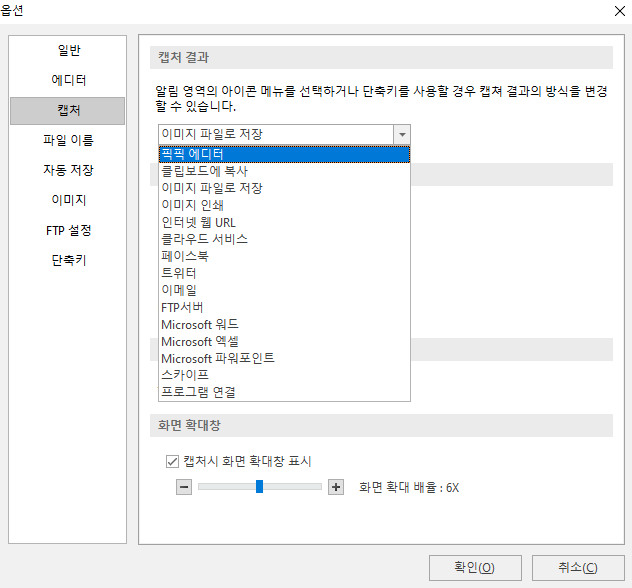Screen dimensions: 632x588
Task: Choose Microsoft 파워포인트 option
Action: 285,359
